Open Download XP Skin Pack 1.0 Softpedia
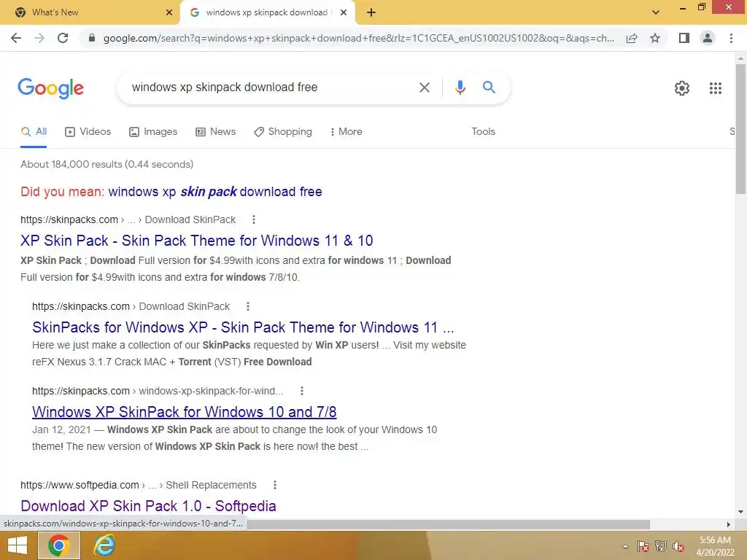The image size is (747, 560). coord(148,506)
